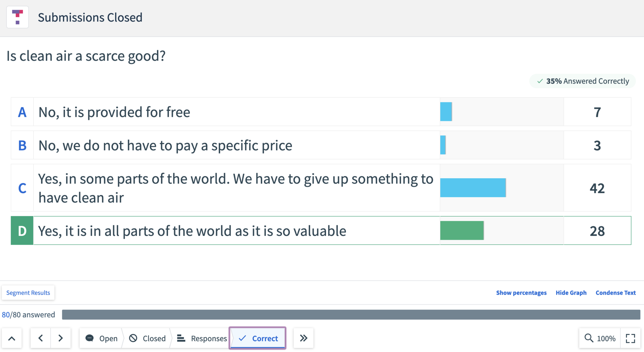Image resolution: width=644 pixels, height=352 pixels.
Task: Toggle Hide Graph option
Action: pyautogui.click(x=571, y=292)
